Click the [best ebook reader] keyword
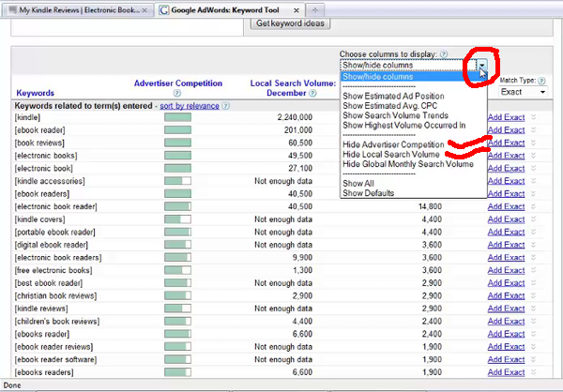The width and height of the screenshot is (563, 392). click(49, 283)
